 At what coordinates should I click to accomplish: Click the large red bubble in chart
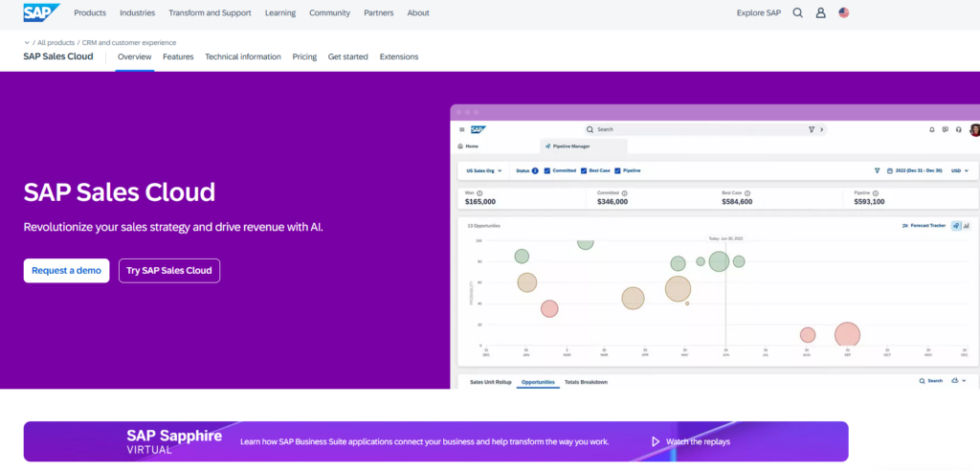click(848, 335)
